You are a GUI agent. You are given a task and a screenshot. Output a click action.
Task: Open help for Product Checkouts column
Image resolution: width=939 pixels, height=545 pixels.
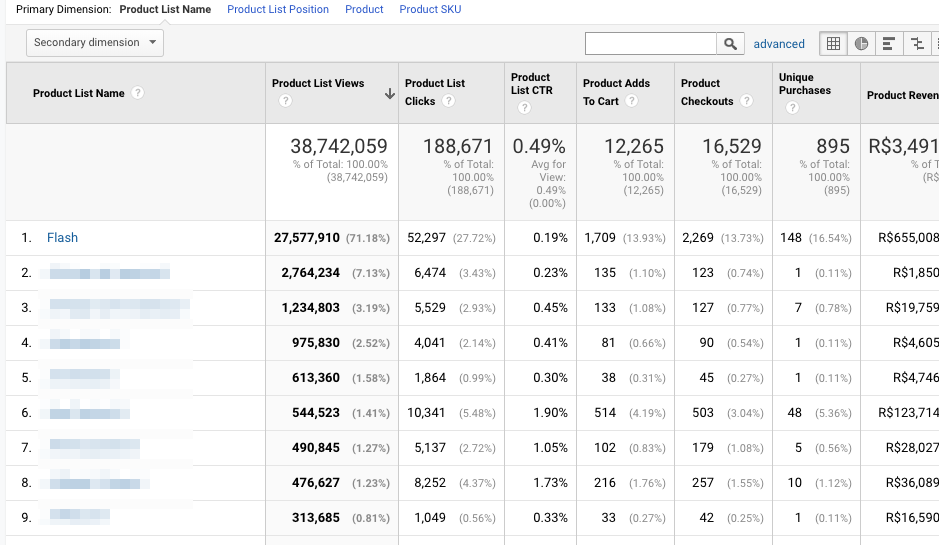click(745, 101)
